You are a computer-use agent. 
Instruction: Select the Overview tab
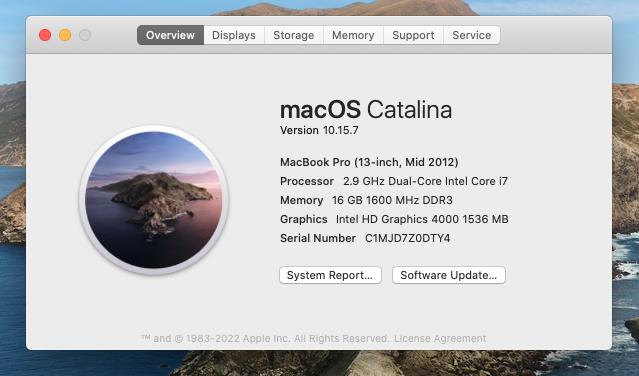coord(170,35)
